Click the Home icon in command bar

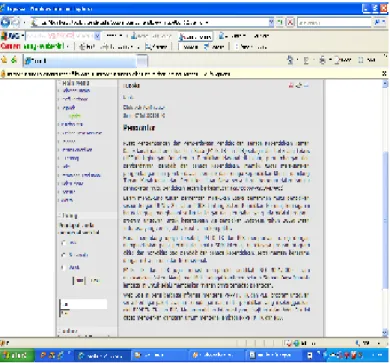pyautogui.click(x=290, y=60)
